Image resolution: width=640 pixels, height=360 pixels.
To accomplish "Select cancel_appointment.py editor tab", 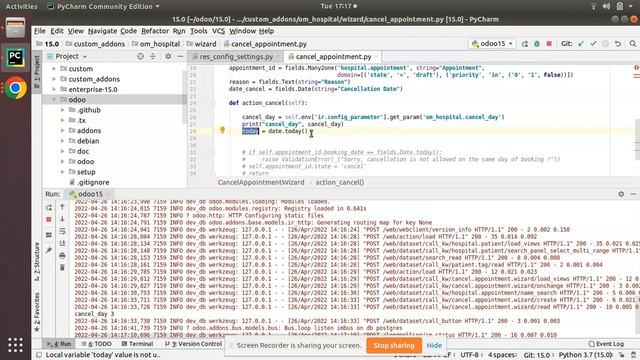I will [333, 57].
